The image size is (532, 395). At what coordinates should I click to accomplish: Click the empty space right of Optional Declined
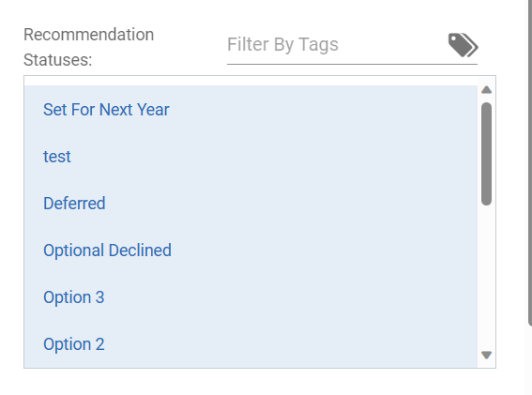325,251
